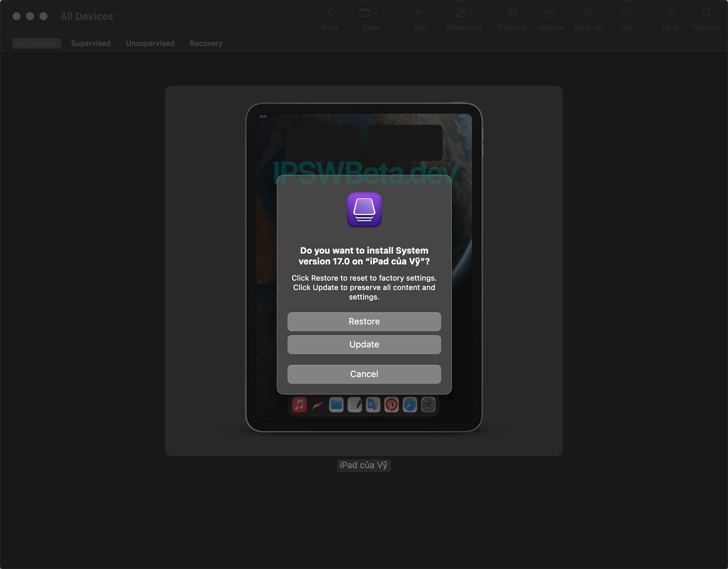Open the Recovery tab
728x569 pixels.
click(206, 43)
